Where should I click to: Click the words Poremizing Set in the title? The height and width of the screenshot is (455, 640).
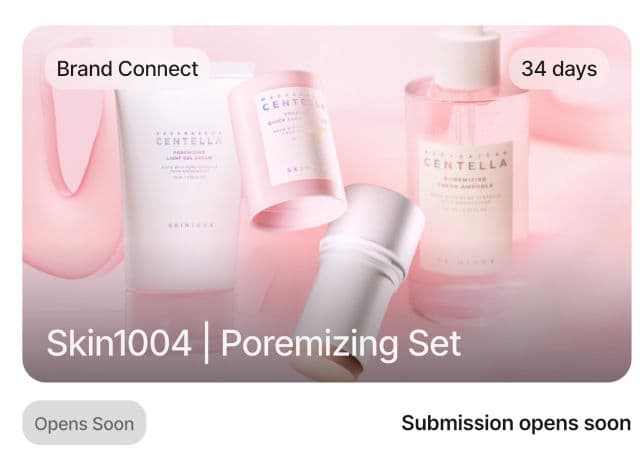pos(341,344)
